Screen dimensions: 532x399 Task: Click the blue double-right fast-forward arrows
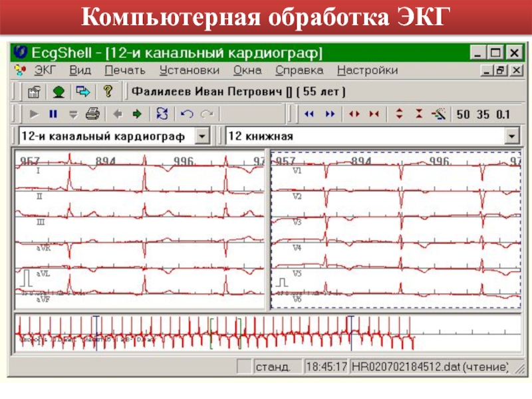point(330,114)
